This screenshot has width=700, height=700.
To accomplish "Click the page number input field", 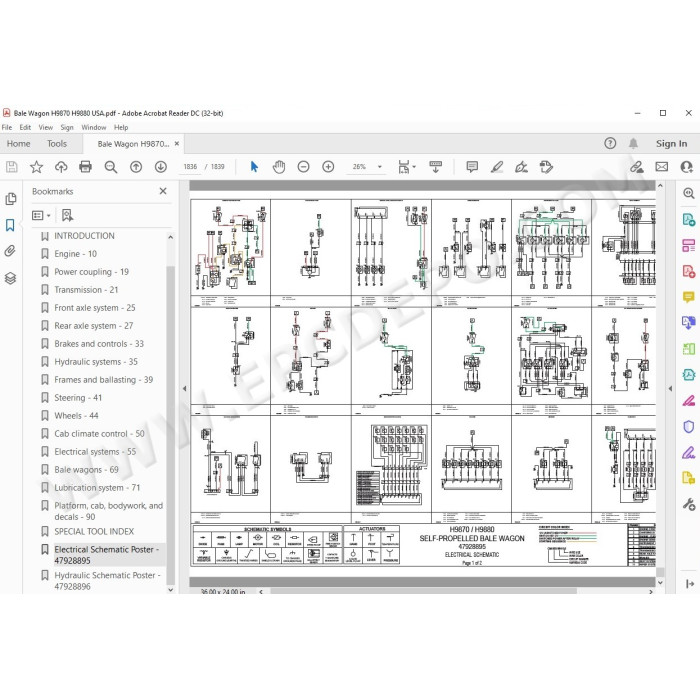I will [190, 167].
